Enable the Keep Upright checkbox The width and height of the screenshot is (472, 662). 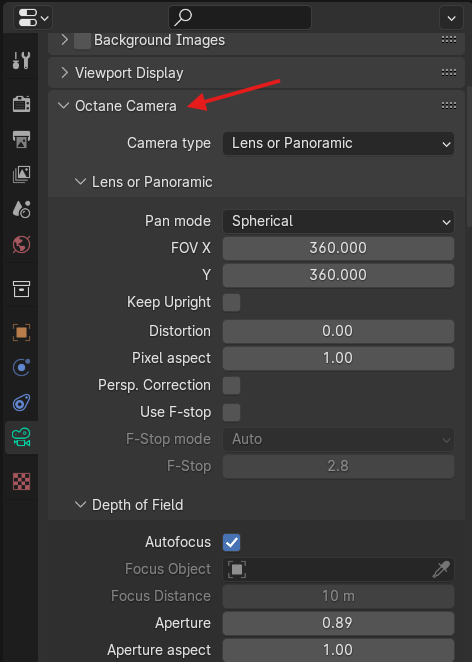point(231,303)
